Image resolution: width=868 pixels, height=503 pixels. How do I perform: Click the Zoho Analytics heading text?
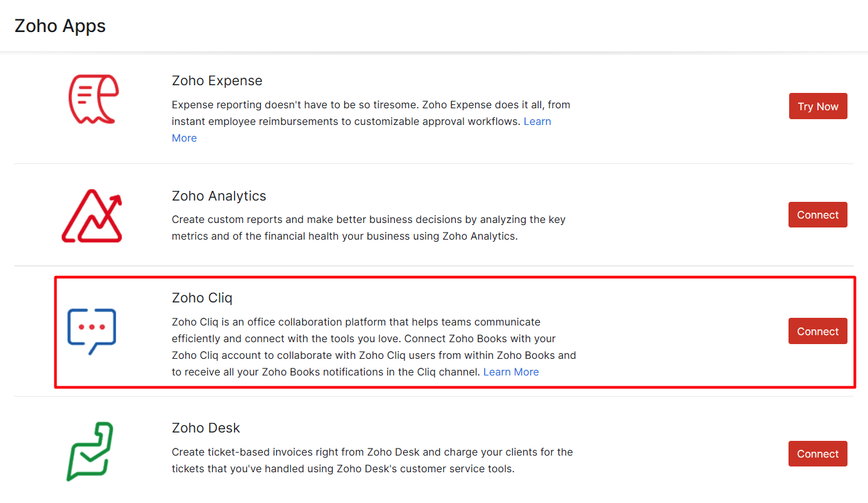(219, 196)
